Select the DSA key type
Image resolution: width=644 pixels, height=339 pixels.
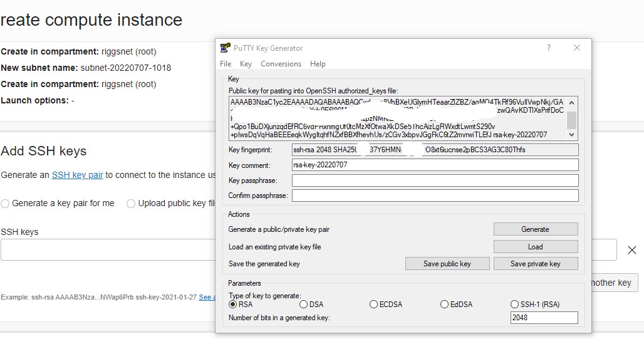(x=311, y=305)
